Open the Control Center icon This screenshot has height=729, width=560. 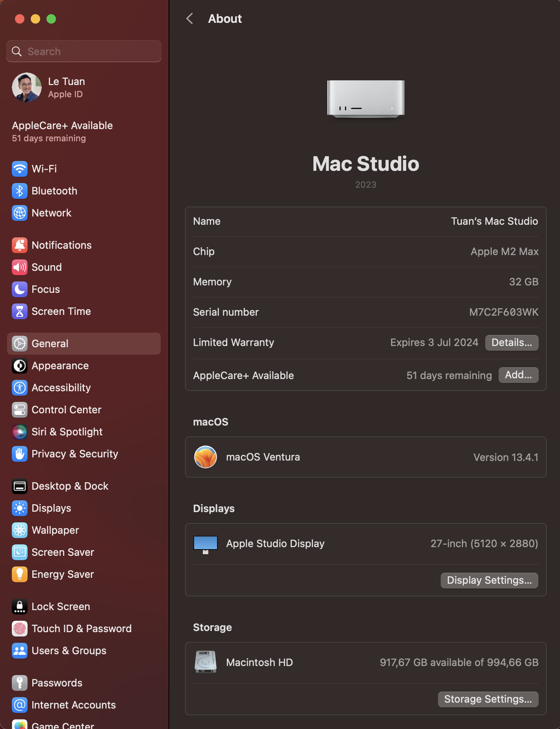[x=20, y=410]
